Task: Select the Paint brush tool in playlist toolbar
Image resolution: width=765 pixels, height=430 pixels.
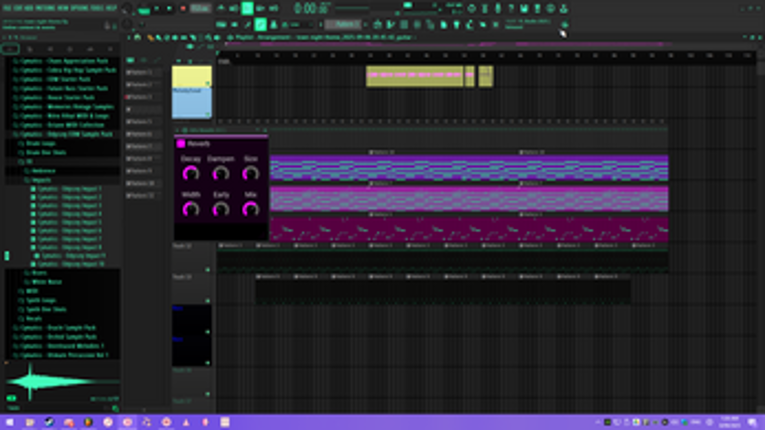Action: [x=158, y=38]
